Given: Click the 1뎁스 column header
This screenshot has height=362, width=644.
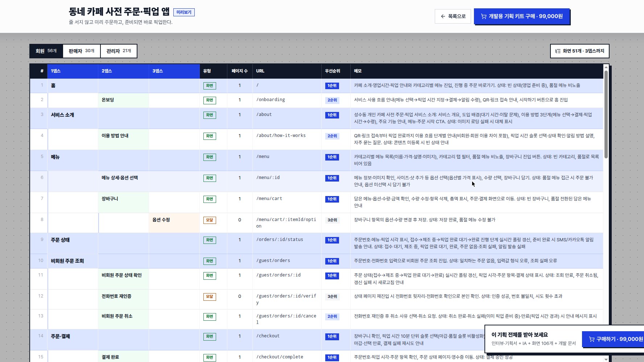Looking at the screenshot, I should click(x=73, y=71).
